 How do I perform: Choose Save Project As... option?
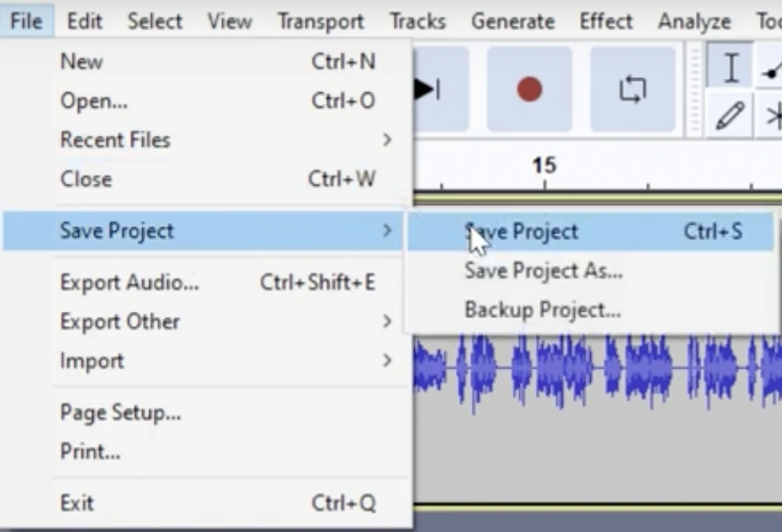pos(543,271)
